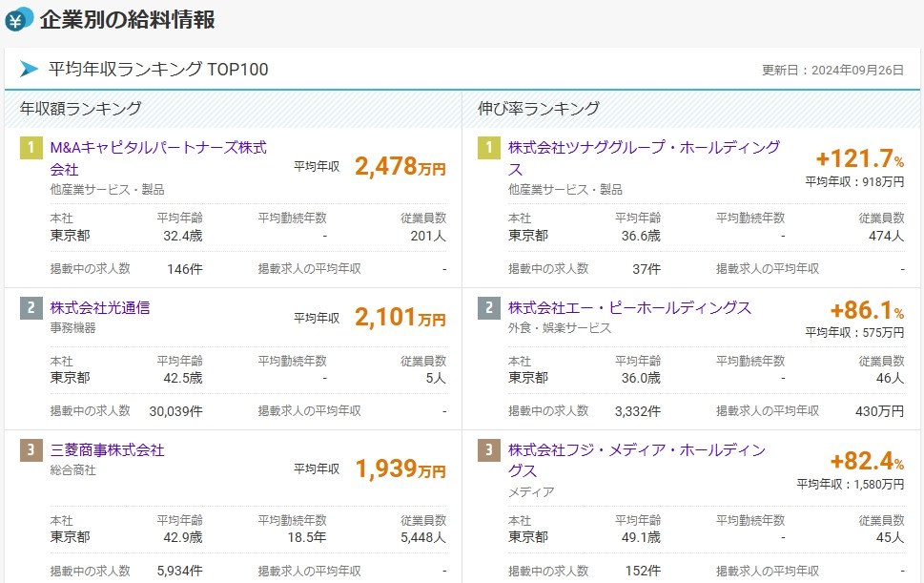Open 株式会社光通信 company link
The image size is (924, 583).
click(x=100, y=307)
